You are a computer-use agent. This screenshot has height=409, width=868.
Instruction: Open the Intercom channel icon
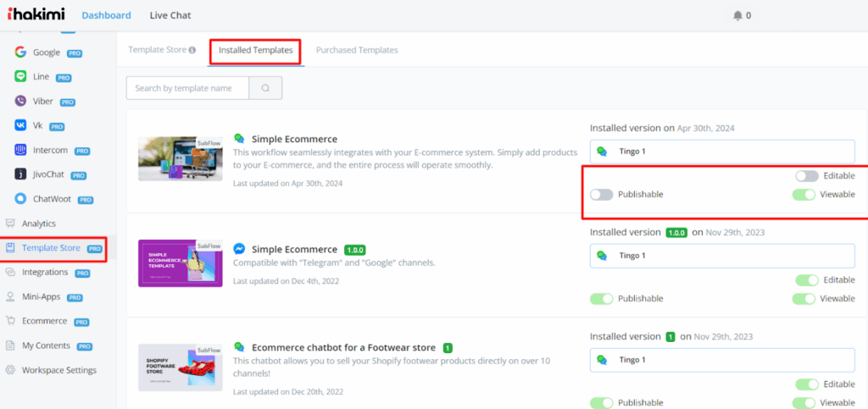pyautogui.click(x=21, y=150)
